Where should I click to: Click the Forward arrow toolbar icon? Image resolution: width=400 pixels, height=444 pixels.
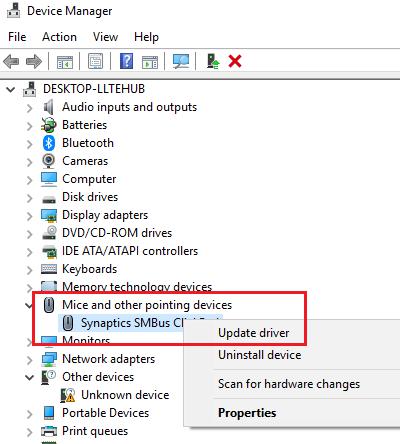click(34, 62)
